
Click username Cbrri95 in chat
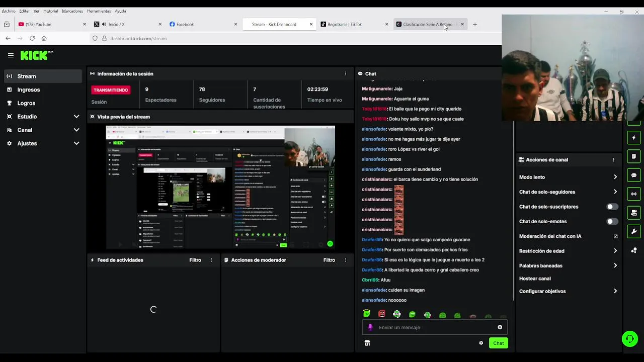point(370,280)
